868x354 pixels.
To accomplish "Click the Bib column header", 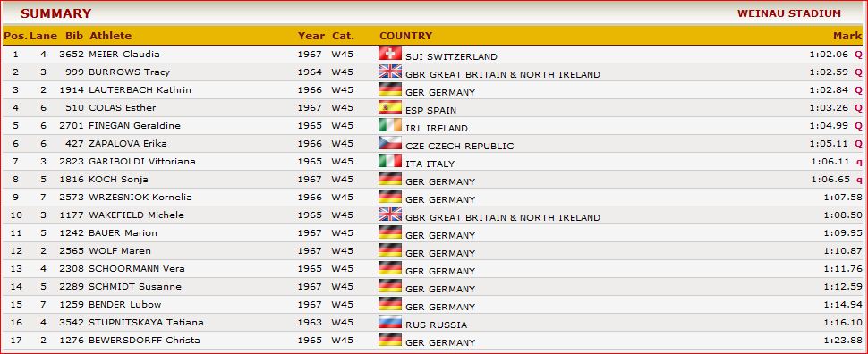I will point(74,36).
